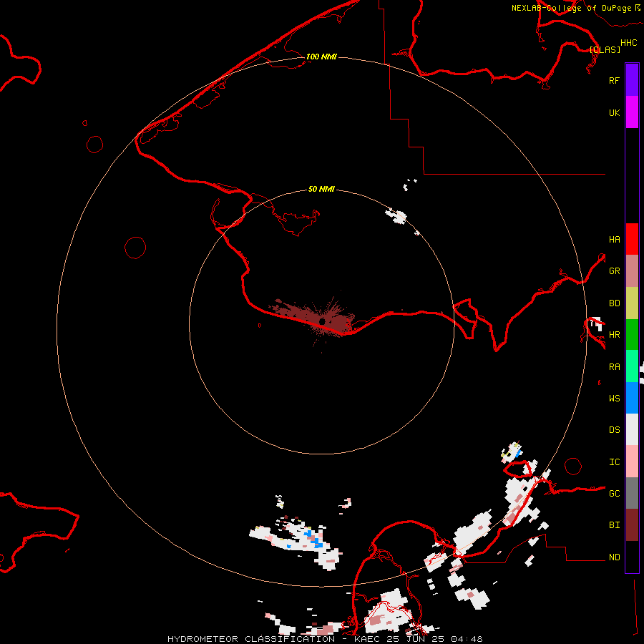Pick the yellow BD legend swatch
This screenshot has width=644, height=644.
coord(632,303)
